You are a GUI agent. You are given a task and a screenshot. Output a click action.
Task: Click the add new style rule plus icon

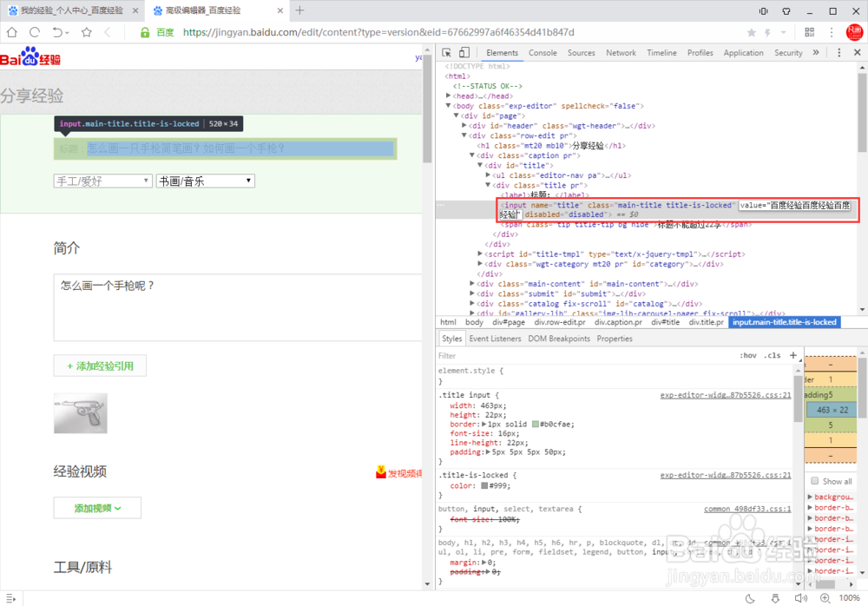[x=793, y=355]
